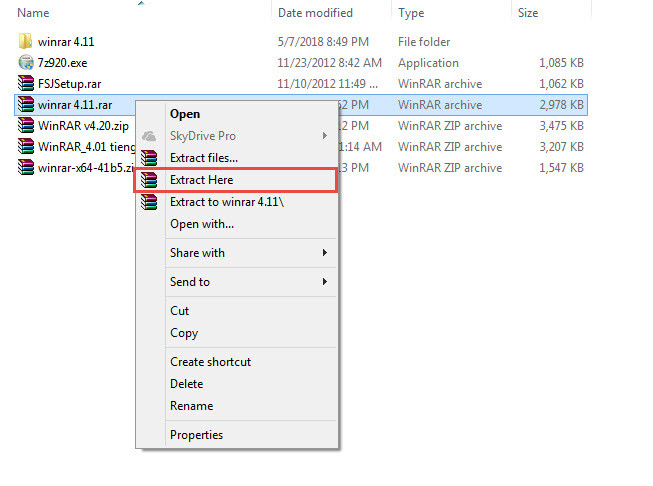The height and width of the screenshot is (486, 653).
Task: Click the 11/23/2012 8:42 AM date cell
Action: click(x=329, y=63)
